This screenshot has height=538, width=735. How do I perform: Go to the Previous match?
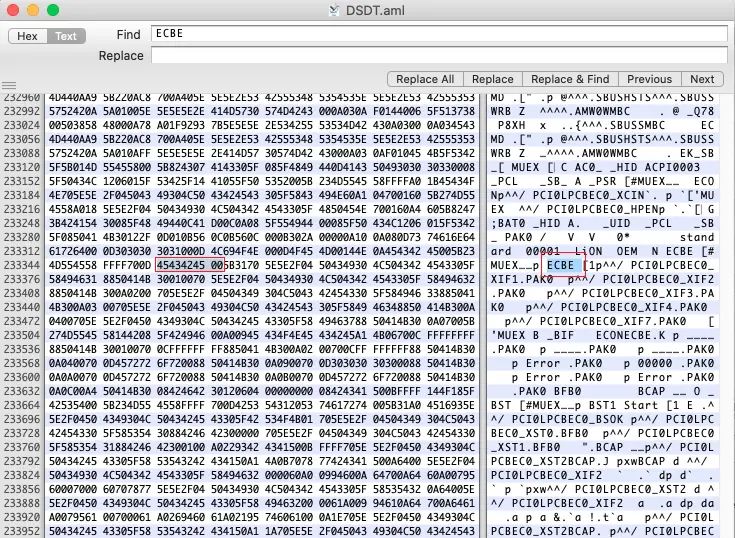(x=650, y=79)
